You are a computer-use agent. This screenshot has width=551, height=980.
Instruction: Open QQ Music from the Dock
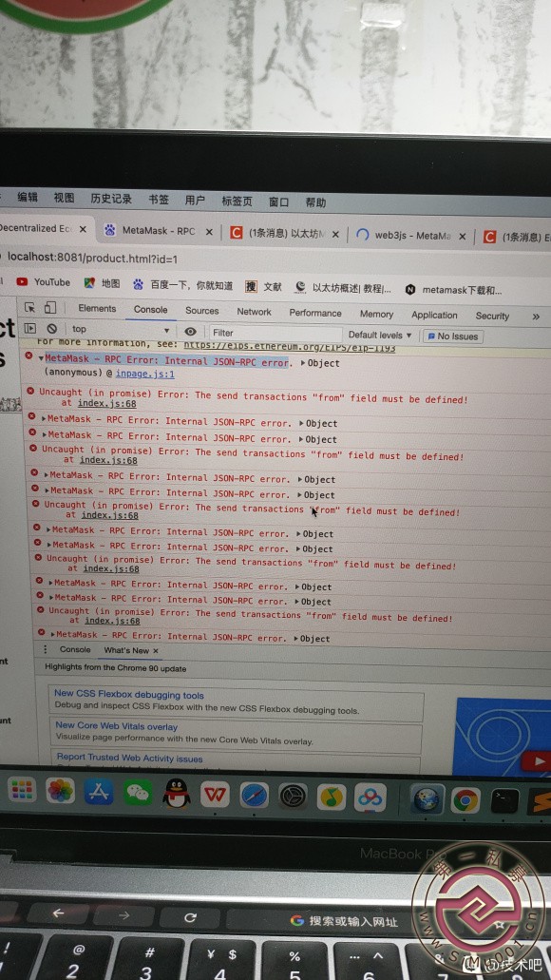332,797
